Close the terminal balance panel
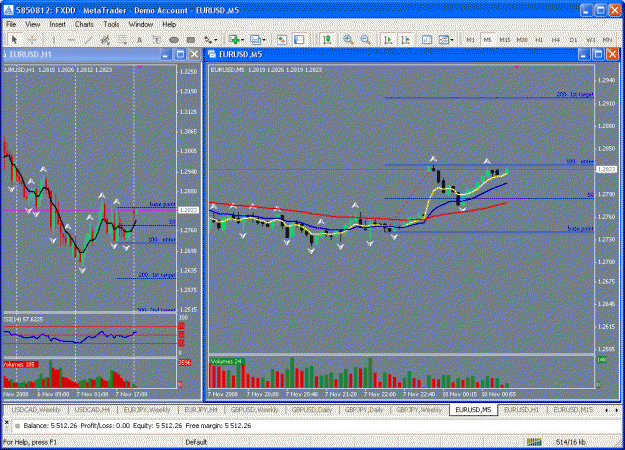 click(6, 422)
